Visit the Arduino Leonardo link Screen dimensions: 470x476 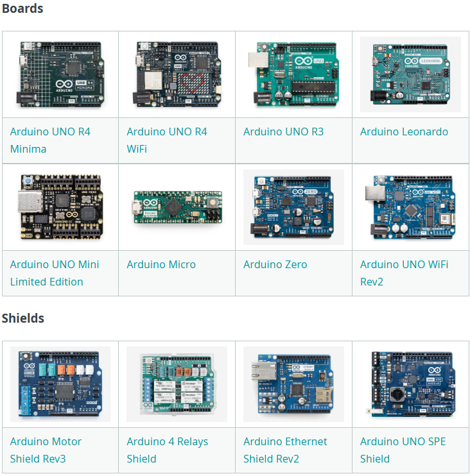coord(404,132)
